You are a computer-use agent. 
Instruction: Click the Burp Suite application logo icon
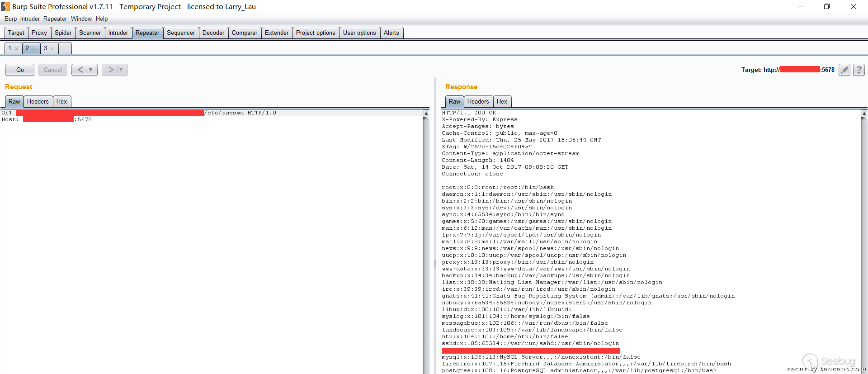pos(5,6)
